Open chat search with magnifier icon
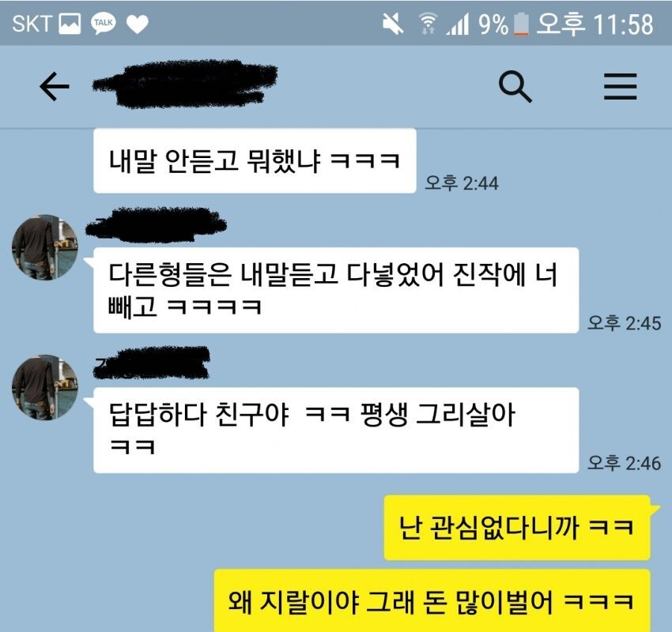The height and width of the screenshot is (632, 672). 515,86
